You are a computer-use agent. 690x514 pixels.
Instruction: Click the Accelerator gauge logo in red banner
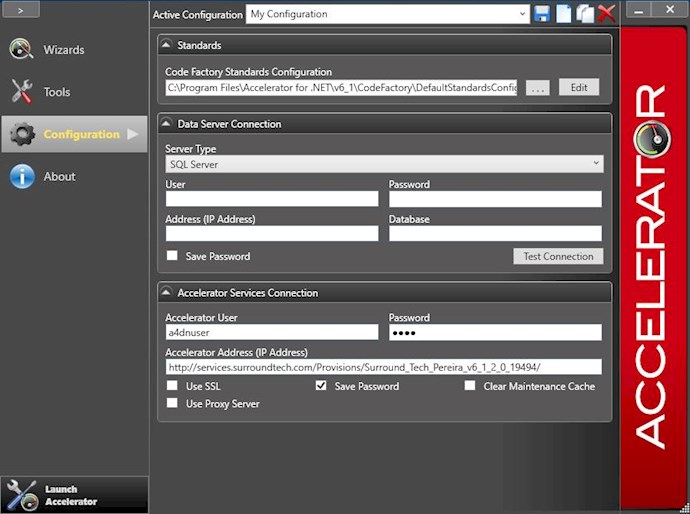coord(652,139)
